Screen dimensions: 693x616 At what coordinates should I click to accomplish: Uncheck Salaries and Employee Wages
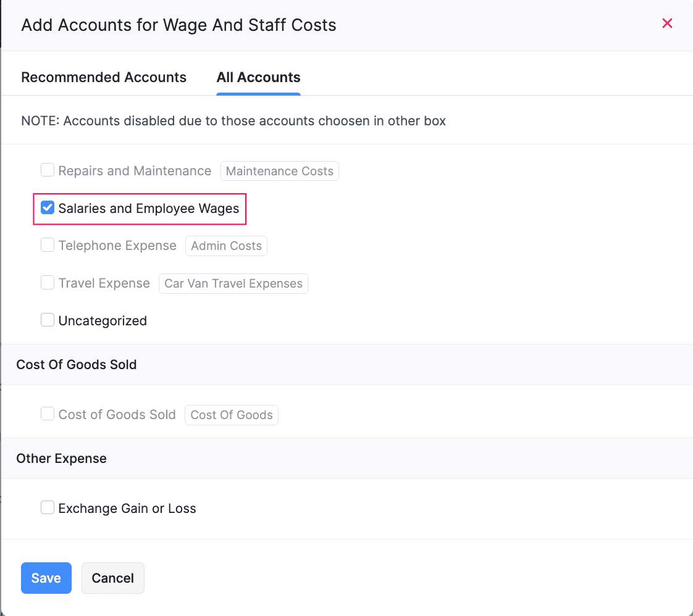click(48, 208)
